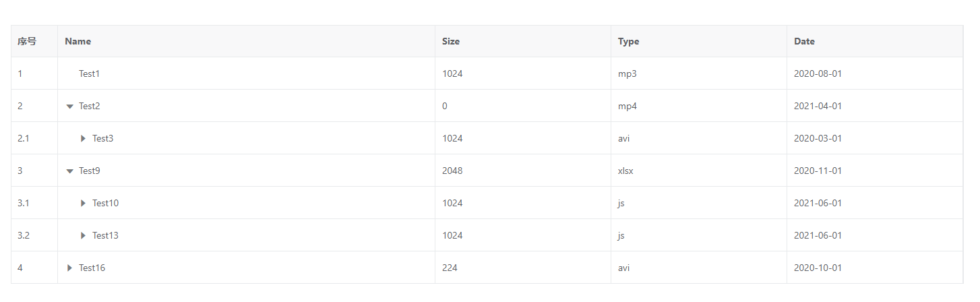
Task: Click the 224 size cell
Action: (x=450, y=268)
